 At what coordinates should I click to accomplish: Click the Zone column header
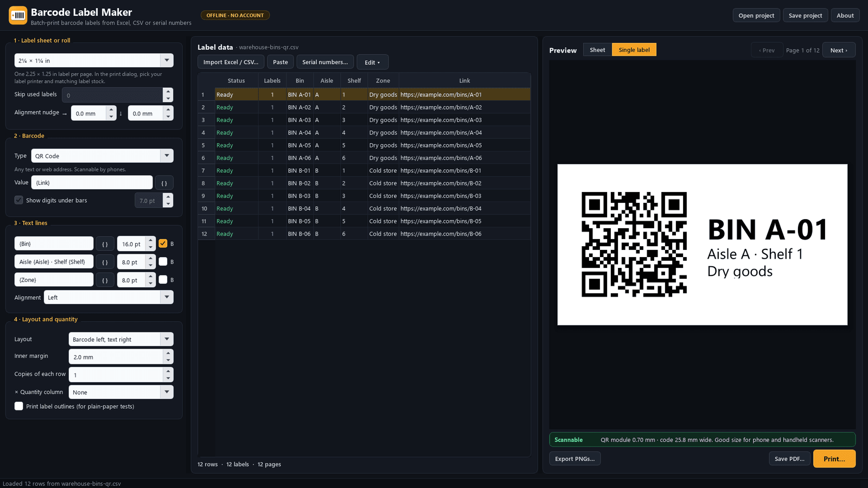coord(383,80)
